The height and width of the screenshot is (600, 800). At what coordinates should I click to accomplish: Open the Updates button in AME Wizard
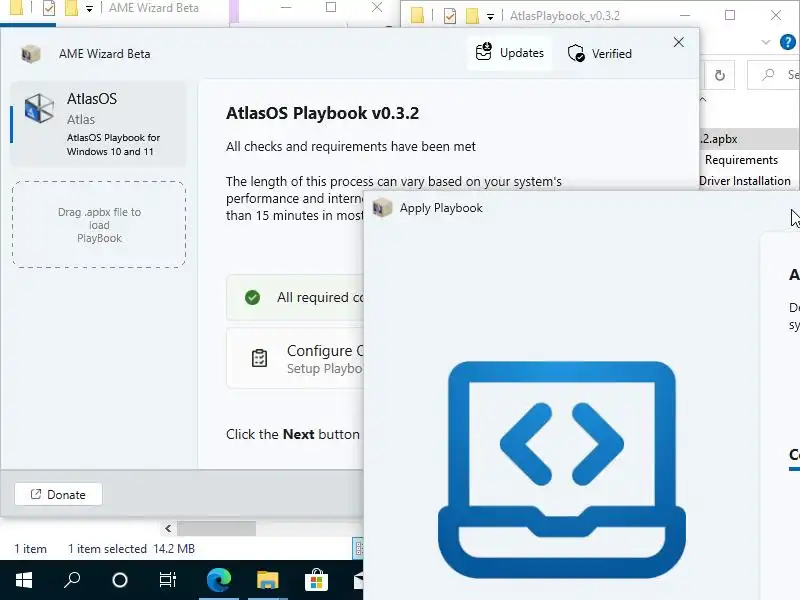[x=509, y=53]
